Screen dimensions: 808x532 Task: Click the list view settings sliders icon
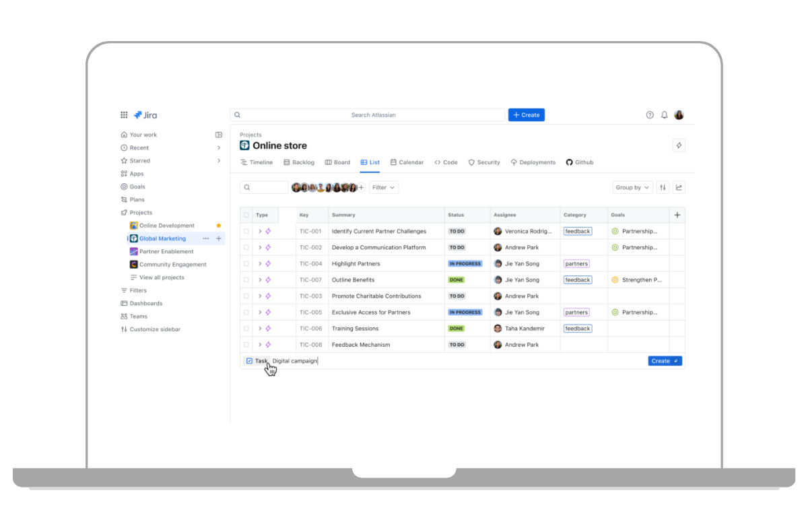point(663,188)
